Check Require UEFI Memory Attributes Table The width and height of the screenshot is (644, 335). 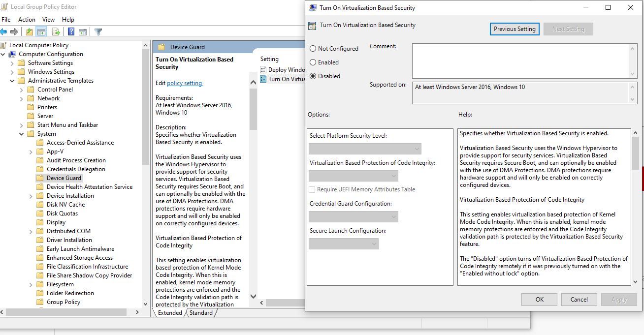pyautogui.click(x=312, y=189)
